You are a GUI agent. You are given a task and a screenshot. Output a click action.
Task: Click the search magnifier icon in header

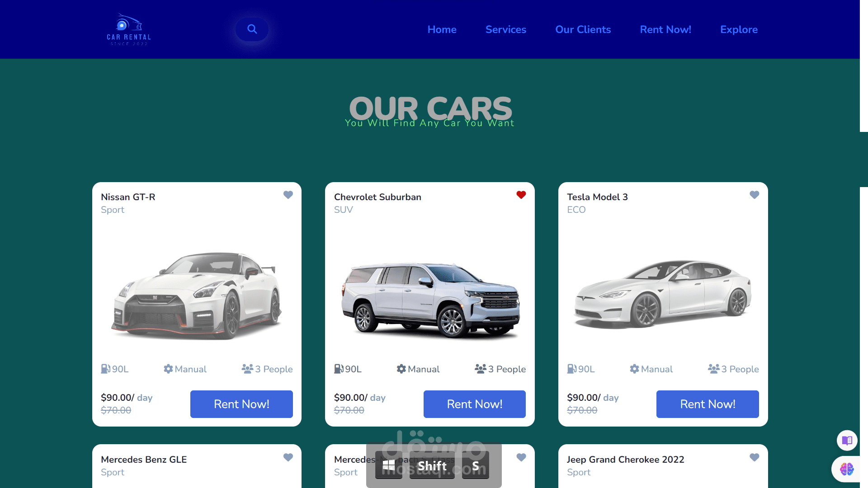click(x=252, y=29)
